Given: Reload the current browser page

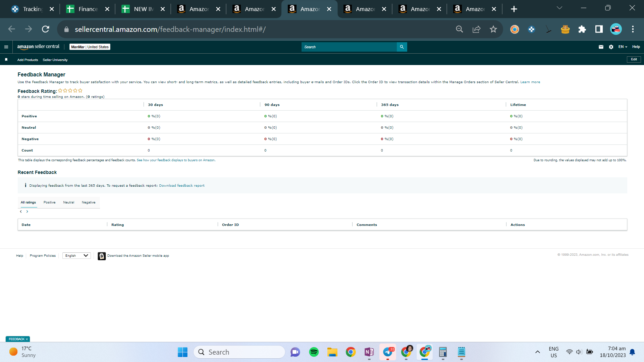Looking at the screenshot, I should 46,29.
